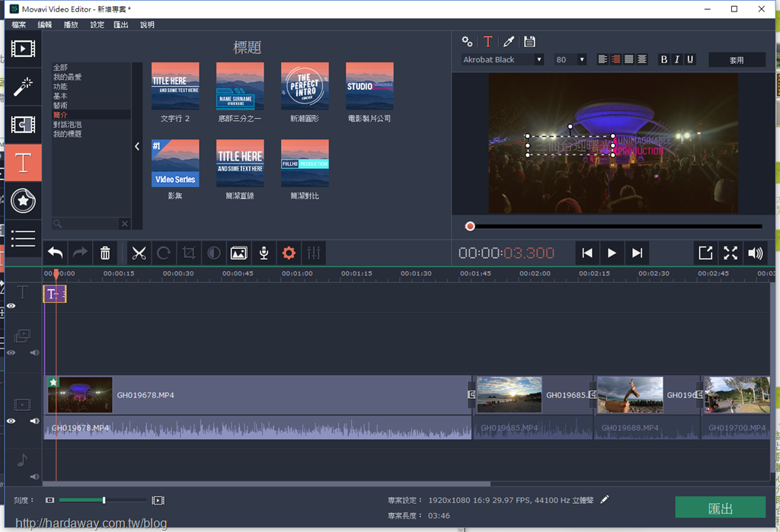Select the 簡介 title category
Image resolution: width=780 pixels, height=532 pixels.
point(60,115)
